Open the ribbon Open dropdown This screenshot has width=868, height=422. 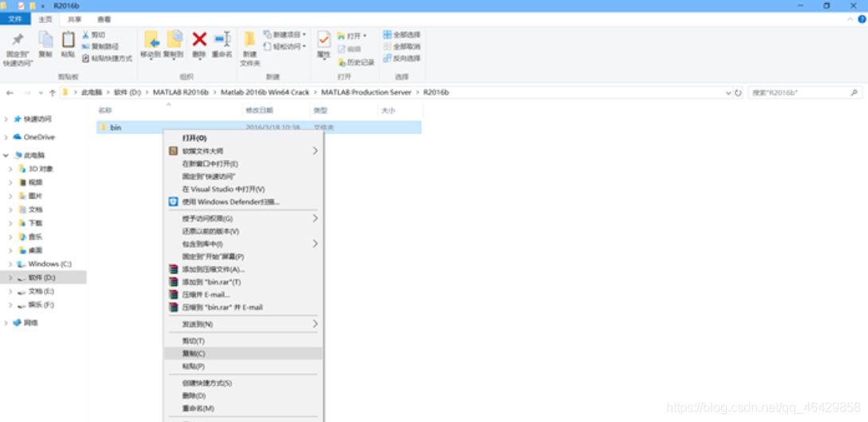[352, 36]
